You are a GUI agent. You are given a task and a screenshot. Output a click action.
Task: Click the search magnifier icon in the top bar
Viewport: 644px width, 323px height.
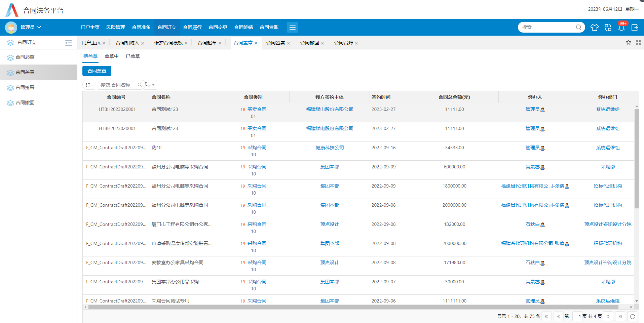coord(578,27)
